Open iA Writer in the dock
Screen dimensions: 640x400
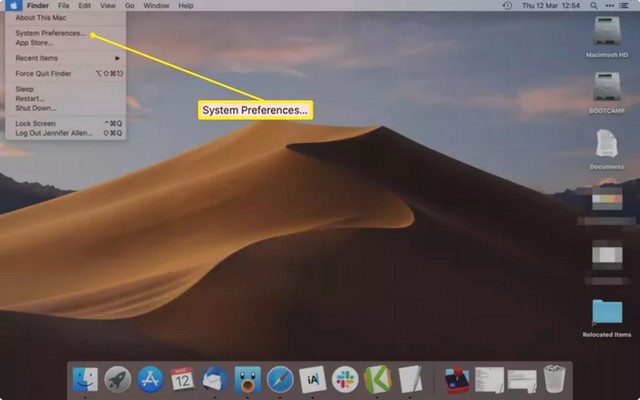312,379
